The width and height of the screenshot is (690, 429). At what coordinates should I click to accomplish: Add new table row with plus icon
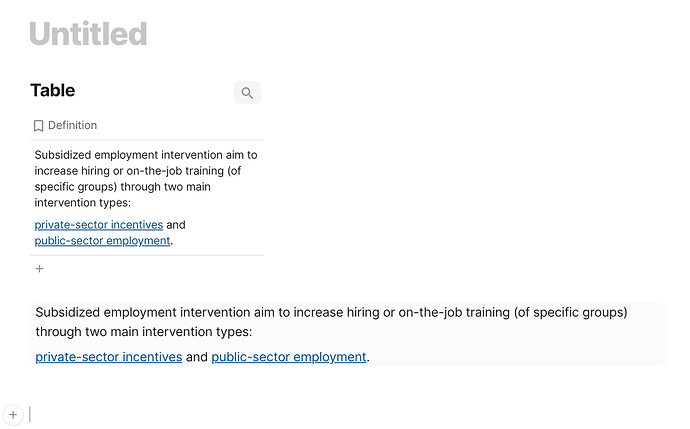tap(40, 268)
